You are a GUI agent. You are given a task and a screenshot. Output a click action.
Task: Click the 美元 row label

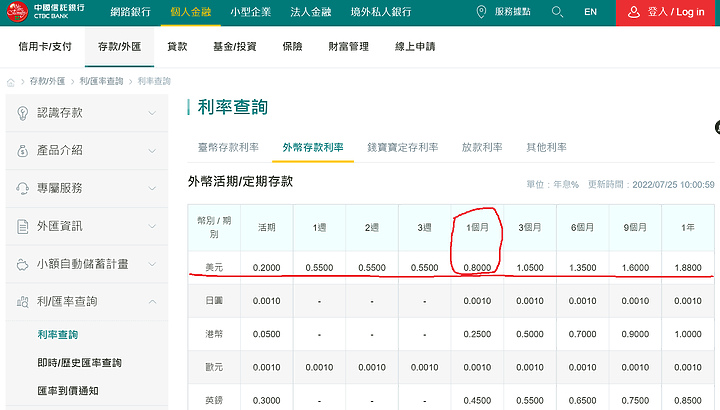214,268
